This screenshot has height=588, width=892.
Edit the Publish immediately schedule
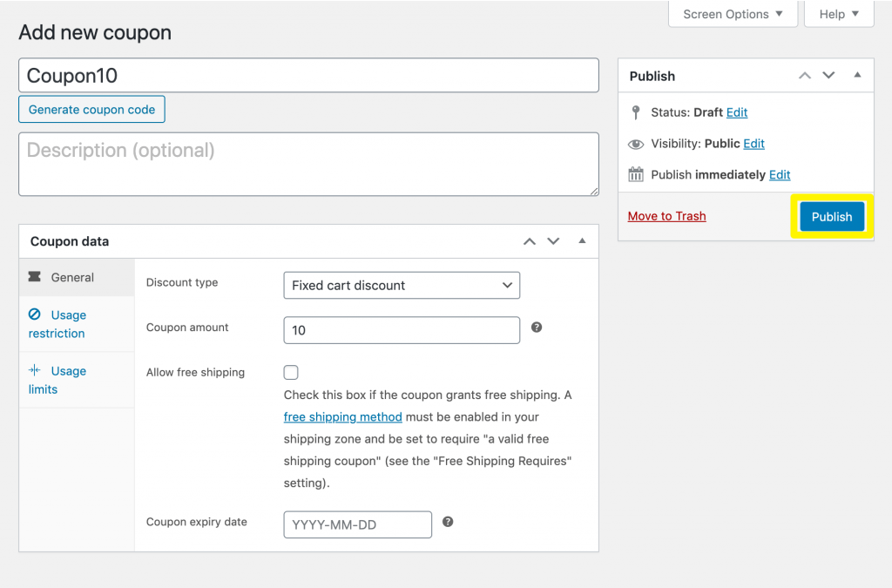(780, 174)
